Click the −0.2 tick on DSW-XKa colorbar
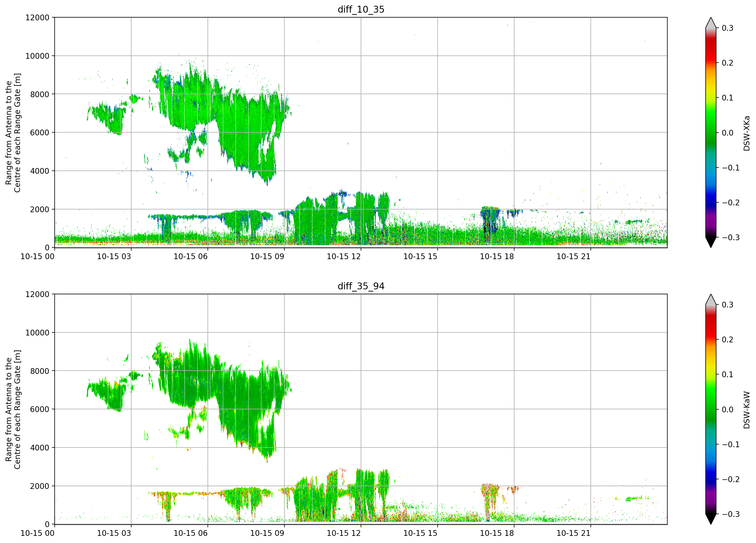The image size is (756, 543). tap(731, 203)
